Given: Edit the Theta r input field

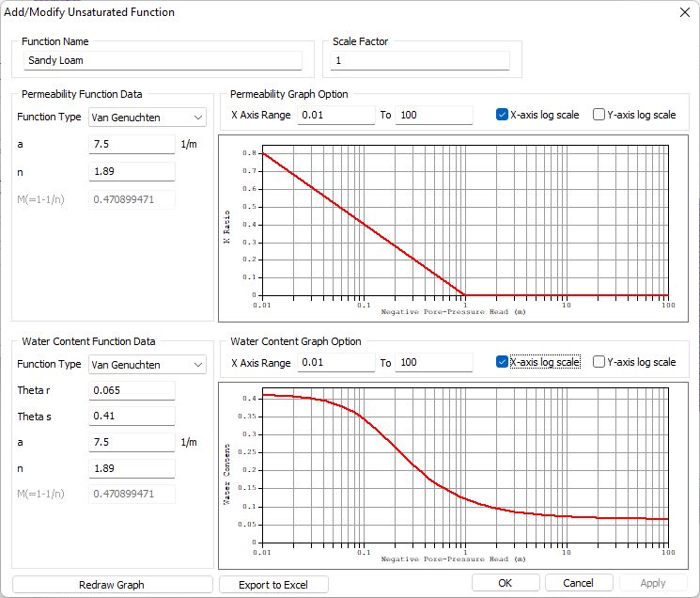Looking at the screenshot, I should coord(132,390).
